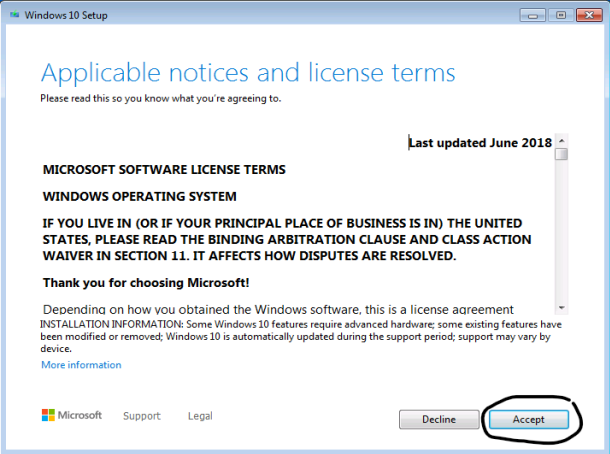The image size is (610, 454).
Task: Close the Windows 10 Setup window
Action: [x=589, y=16]
